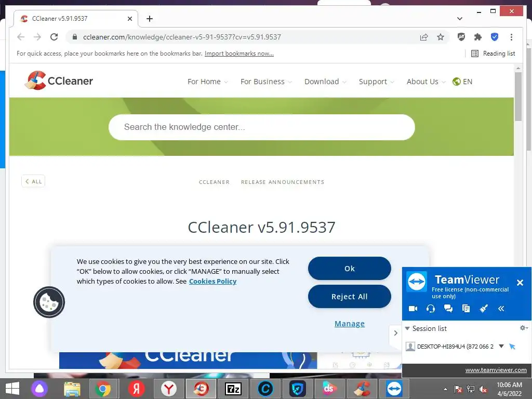This screenshot has height=399, width=532.
Task: Collapse TeamViewer side arrow handle
Action: point(395,333)
